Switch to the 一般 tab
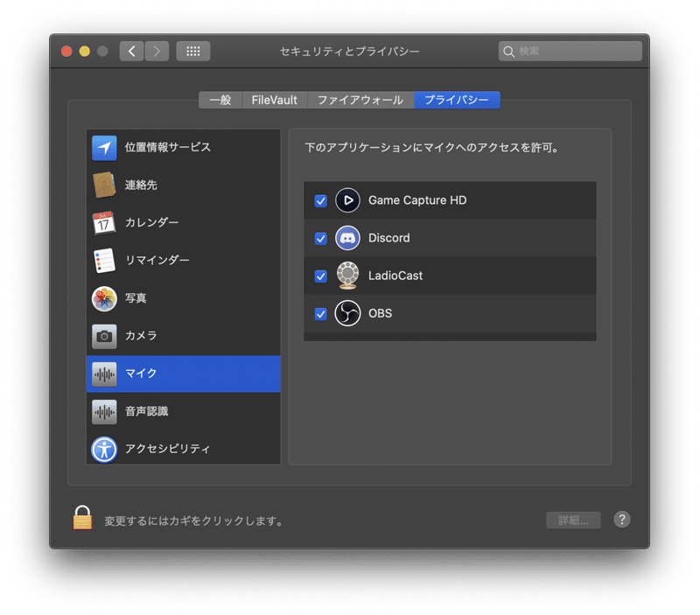The image size is (700, 615). tap(220, 100)
